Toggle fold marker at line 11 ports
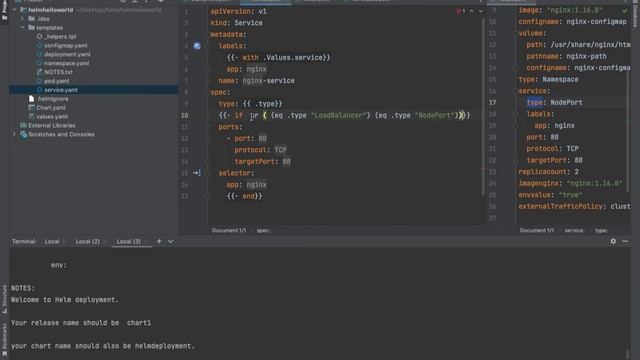Screen dimensions: 640x360 [x=208, y=127]
